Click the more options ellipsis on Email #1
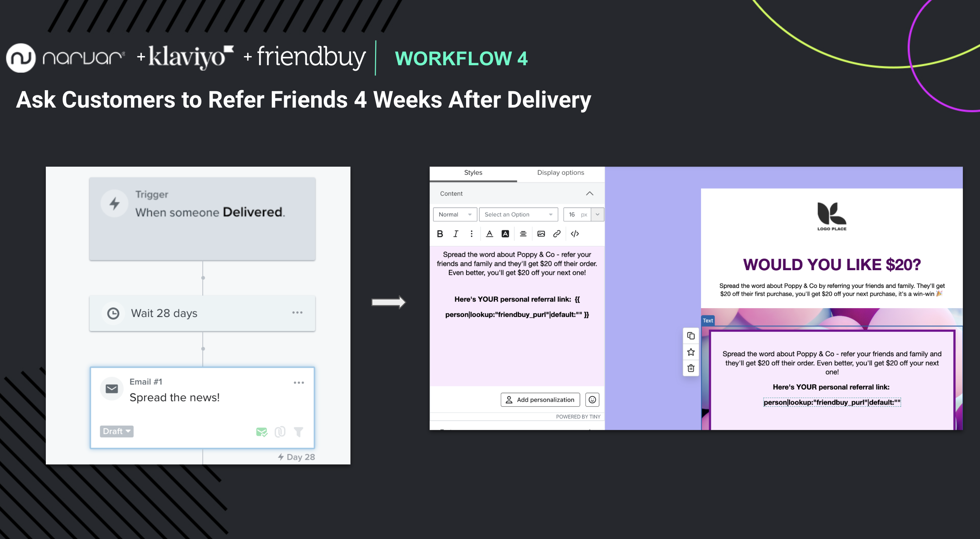This screenshot has width=980, height=539. (299, 383)
